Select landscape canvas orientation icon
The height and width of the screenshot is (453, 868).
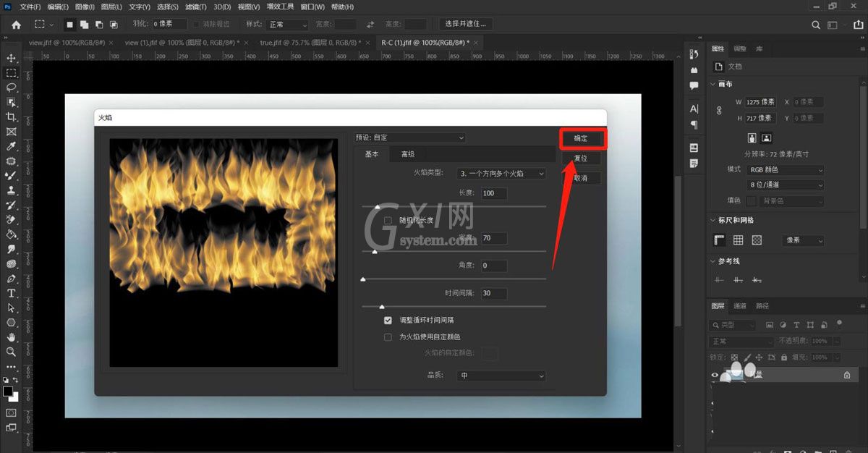coord(766,137)
